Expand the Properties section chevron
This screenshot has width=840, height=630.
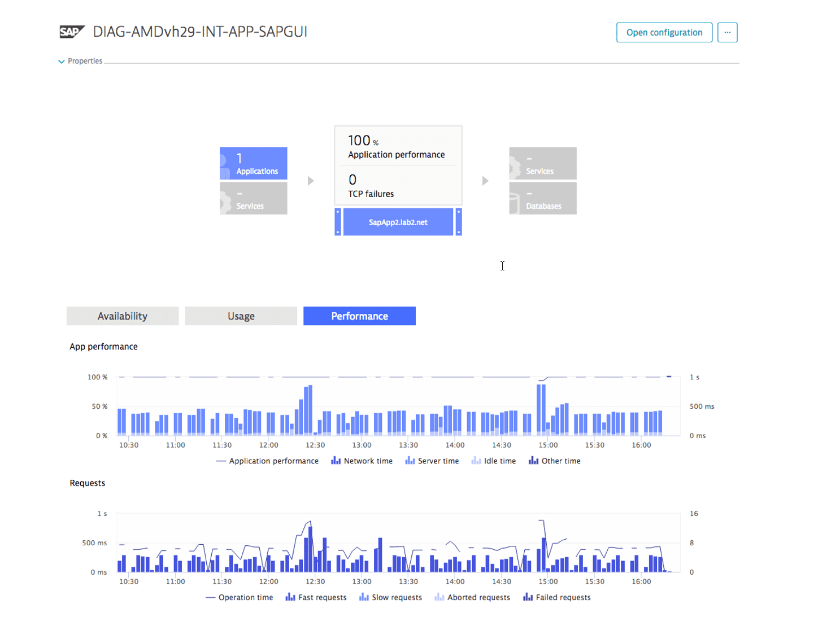[x=61, y=62]
